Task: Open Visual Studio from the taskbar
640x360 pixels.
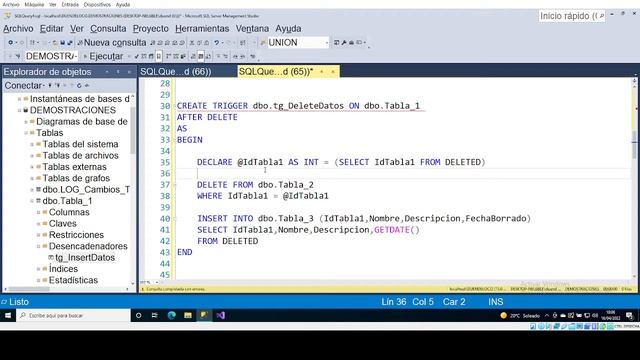Action: [x=221, y=316]
